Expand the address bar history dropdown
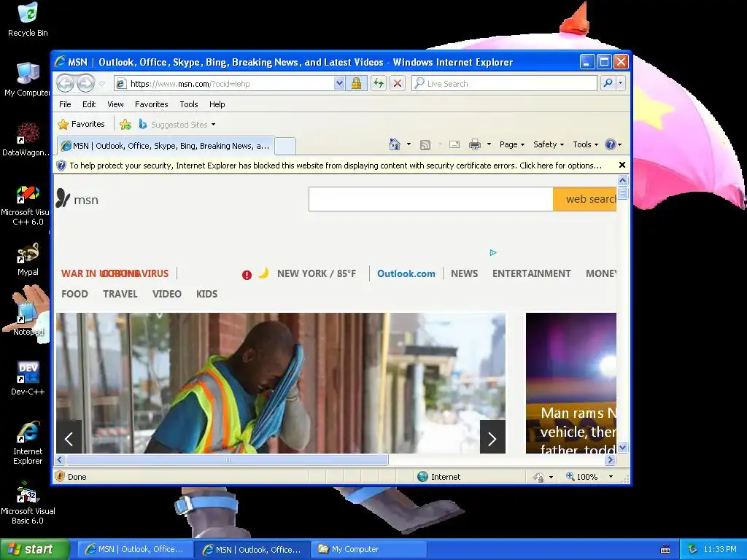Image resolution: width=747 pixels, height=560 pixels. [339, 83]
